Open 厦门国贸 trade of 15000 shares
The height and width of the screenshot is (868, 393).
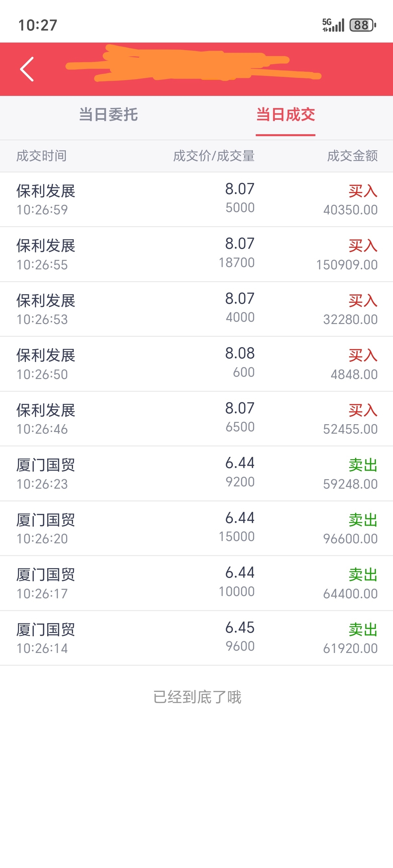pyautogui.click(x=196, y=528)
